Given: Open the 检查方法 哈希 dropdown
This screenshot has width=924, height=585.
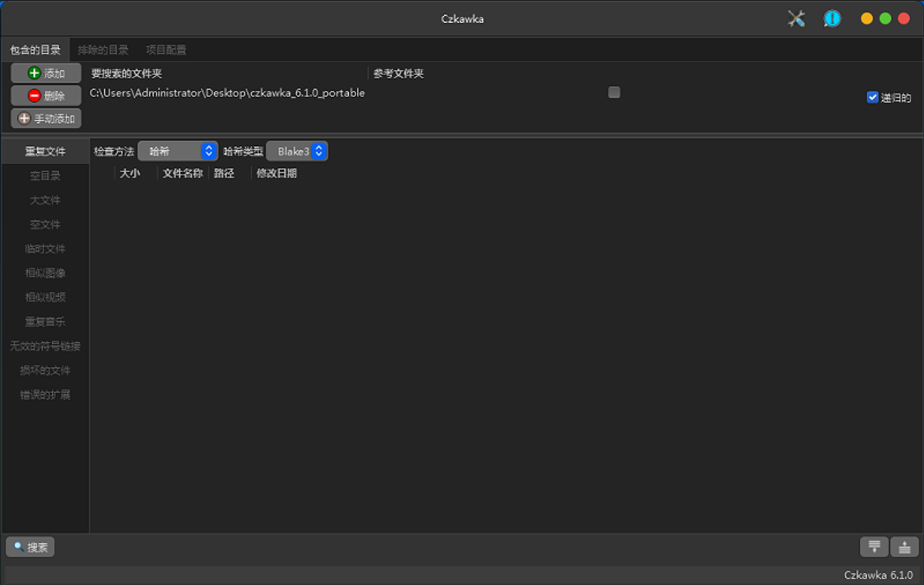Looking at the screenshot, I should [178, 151].
